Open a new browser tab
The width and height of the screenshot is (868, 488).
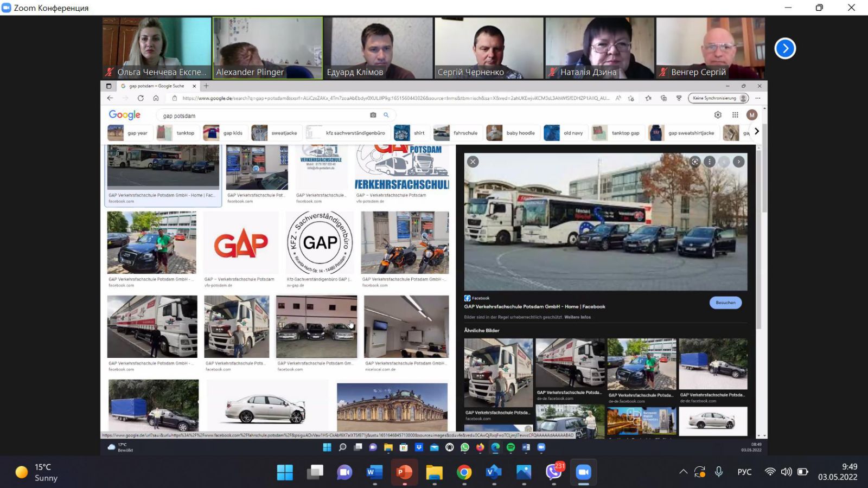(206, 86)
